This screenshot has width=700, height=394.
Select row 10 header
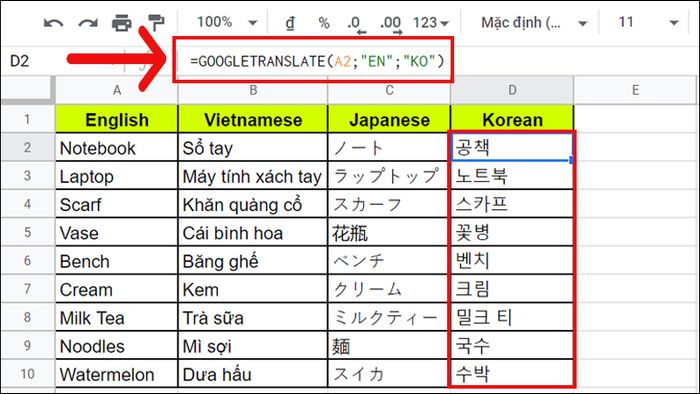coord(28,373)
